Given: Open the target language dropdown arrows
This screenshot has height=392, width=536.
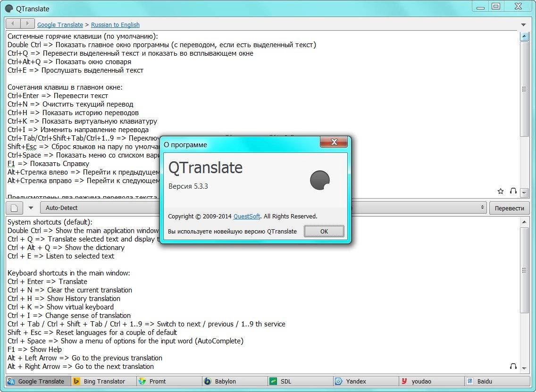Looking at the screenshot, I should 482,208.
